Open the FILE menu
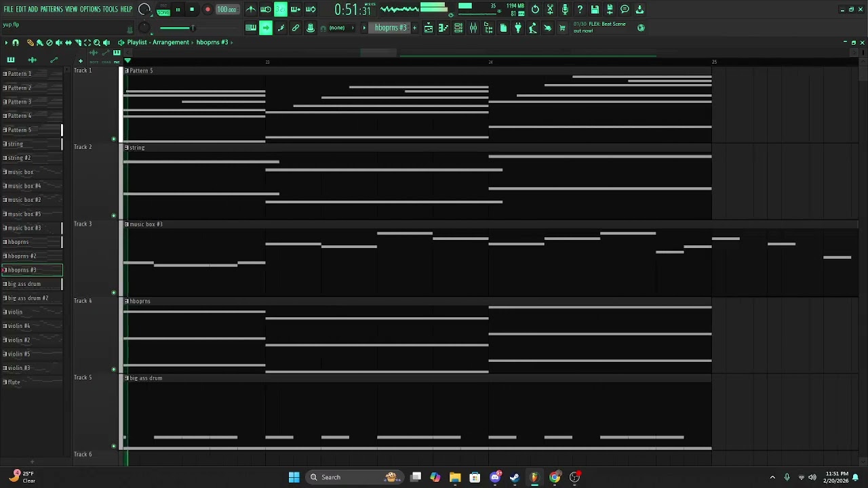 tap(8, 9)
